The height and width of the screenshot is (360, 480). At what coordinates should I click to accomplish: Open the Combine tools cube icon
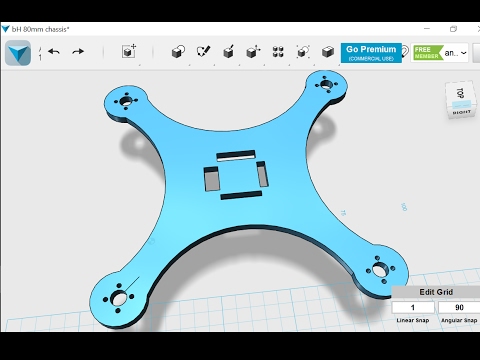click(328, 52)
